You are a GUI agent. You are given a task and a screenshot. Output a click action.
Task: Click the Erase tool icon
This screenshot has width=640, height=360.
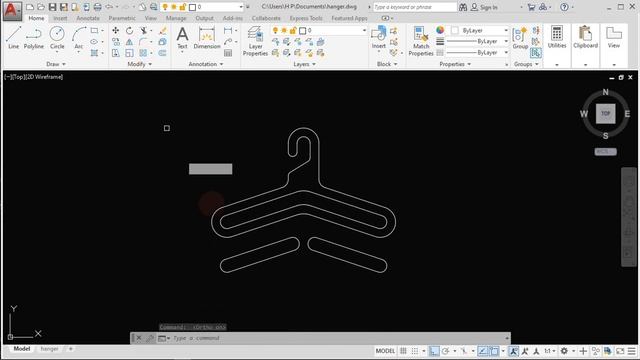click(x=163, y=31)
